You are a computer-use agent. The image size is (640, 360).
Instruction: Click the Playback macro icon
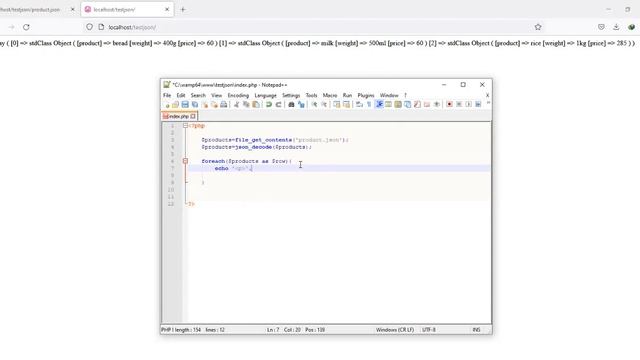[469, 105]
